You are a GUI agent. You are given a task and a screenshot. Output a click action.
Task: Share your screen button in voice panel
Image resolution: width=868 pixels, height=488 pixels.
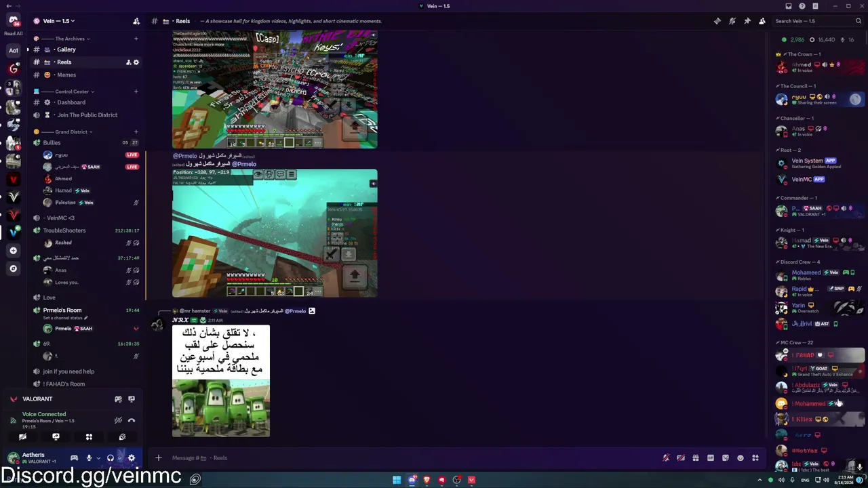(x=56, y=437)
